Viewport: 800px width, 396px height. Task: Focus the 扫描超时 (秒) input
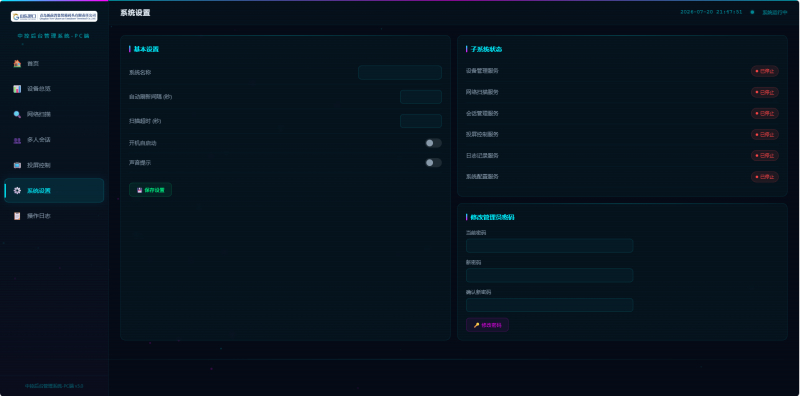[x=421, y=121]
